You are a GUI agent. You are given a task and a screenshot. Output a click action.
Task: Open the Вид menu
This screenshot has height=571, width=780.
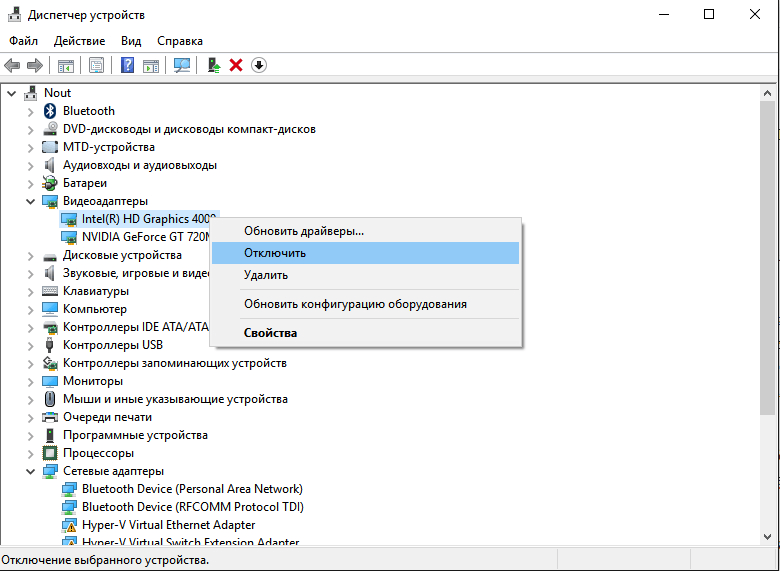click(x=131, y=41)
